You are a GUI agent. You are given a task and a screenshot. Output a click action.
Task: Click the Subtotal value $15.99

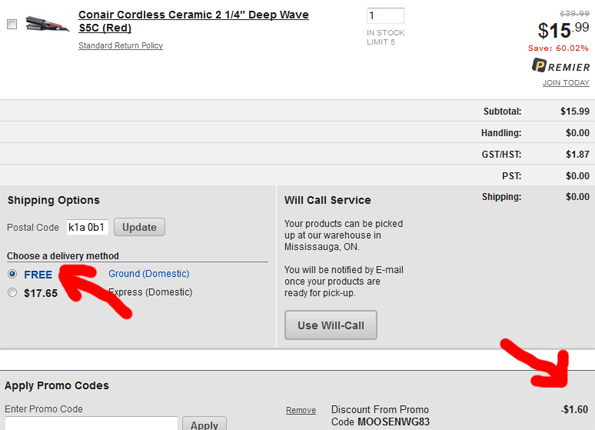coord(575,111)
